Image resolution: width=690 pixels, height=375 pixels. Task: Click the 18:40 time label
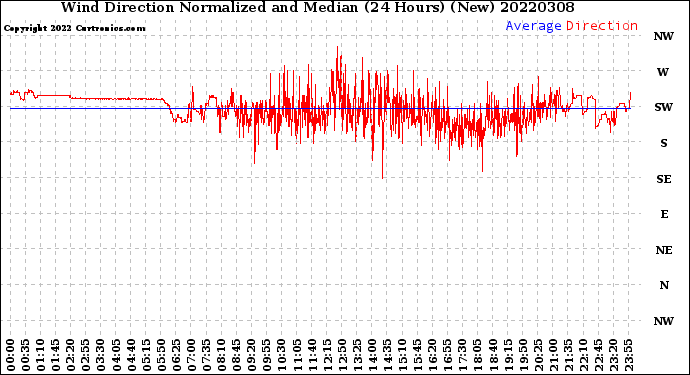pyautogui.click(x=493, y=355)
